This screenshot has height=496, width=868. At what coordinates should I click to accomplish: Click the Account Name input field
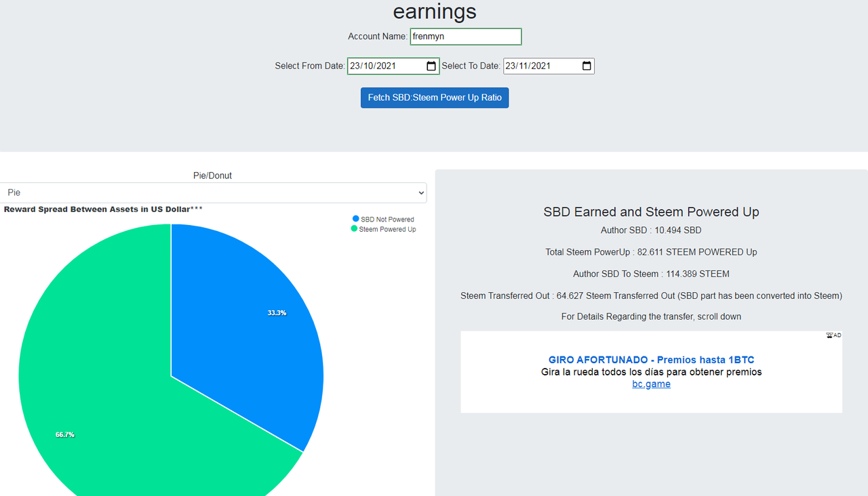coord(466,37)
